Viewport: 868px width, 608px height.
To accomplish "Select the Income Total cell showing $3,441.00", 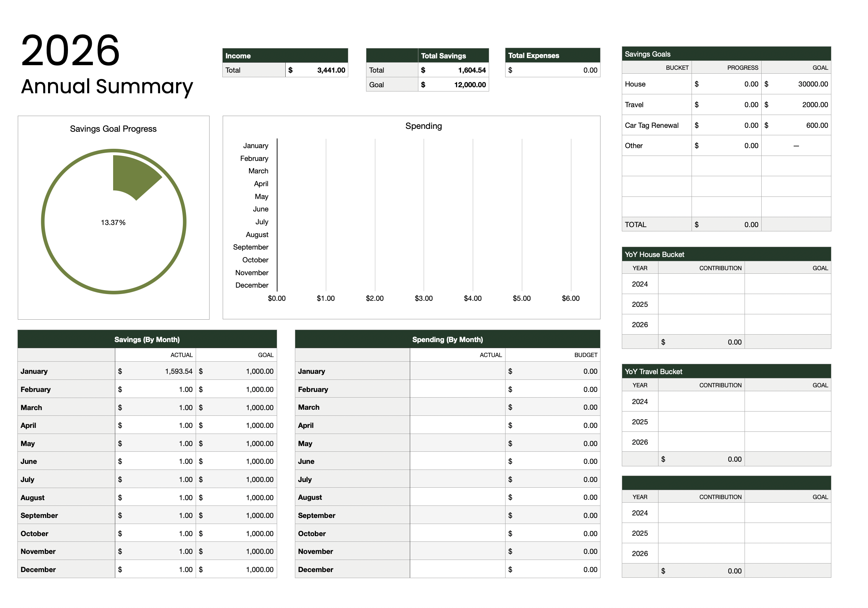I will (x=318, y=70).
